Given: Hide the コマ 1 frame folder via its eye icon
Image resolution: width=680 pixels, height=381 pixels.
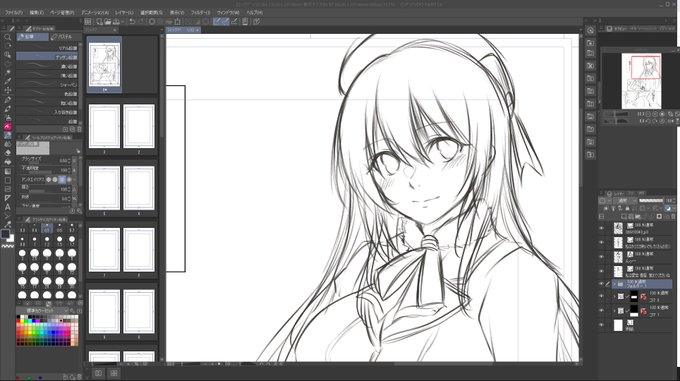Looking at the screenshot, I should tap(602, 311).
